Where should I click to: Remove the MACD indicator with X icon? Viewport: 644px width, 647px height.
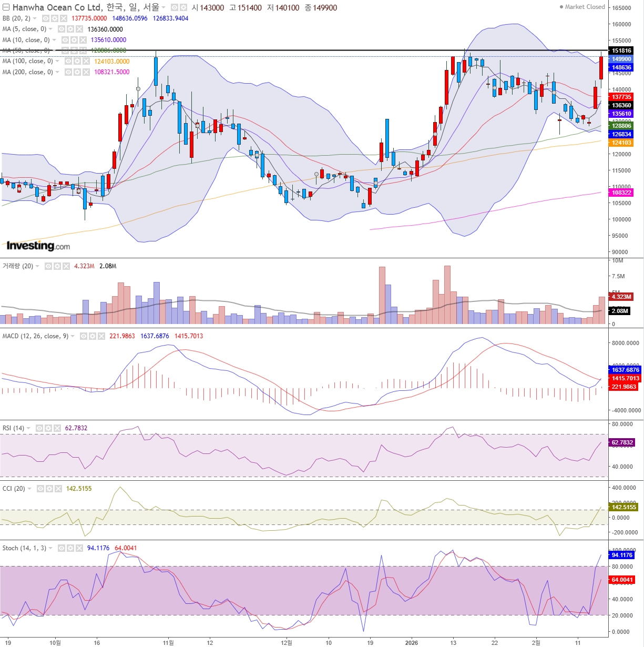tap(101, 336)
